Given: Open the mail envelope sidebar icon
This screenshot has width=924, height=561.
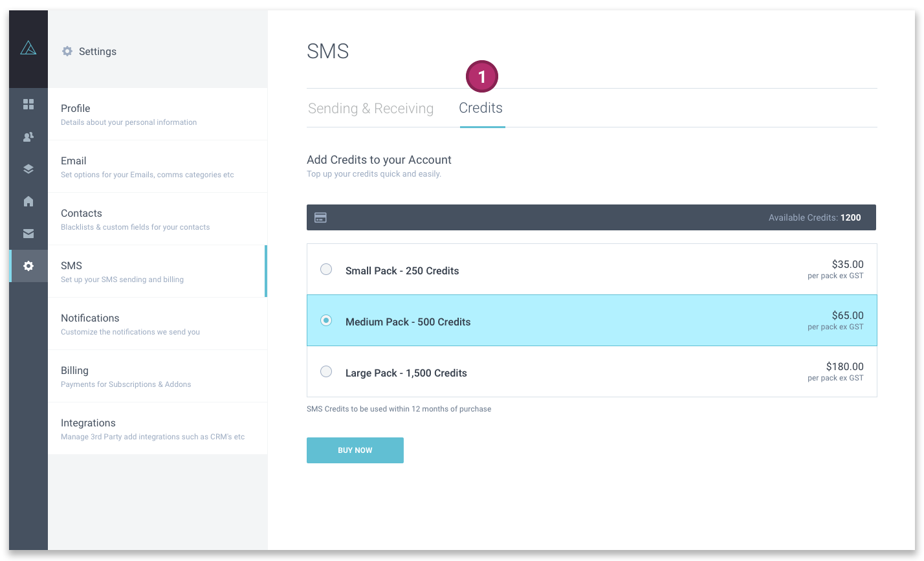Looking at the screenshot, I should (x=28, y=234).
